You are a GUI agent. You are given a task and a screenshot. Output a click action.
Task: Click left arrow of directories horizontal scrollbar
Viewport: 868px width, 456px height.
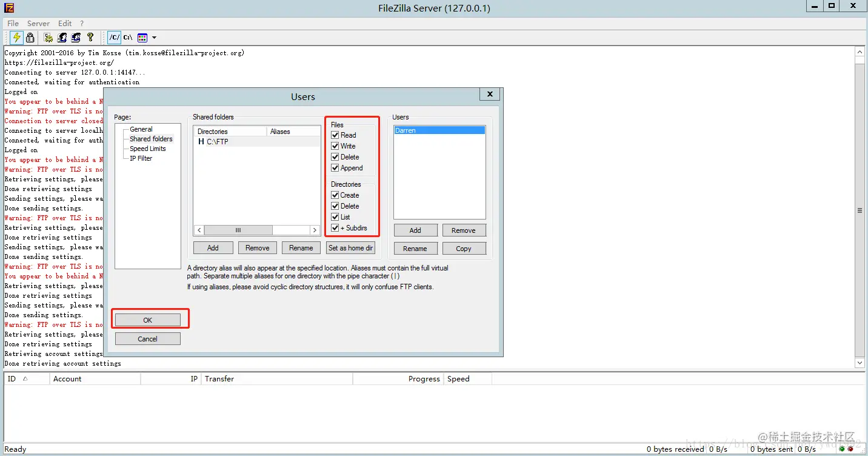tap(199, 230)
